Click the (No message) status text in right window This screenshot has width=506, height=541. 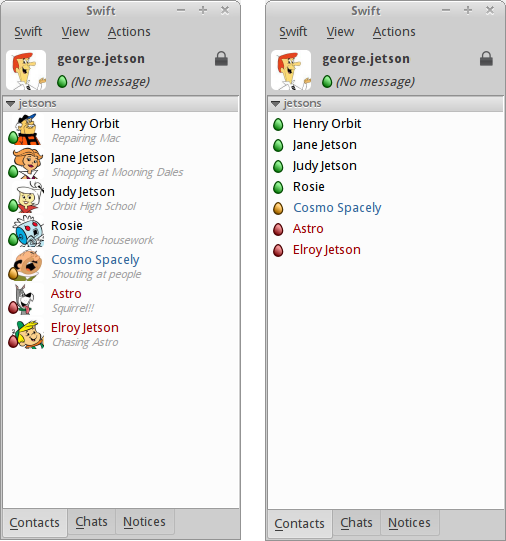[x=375, y=82]
